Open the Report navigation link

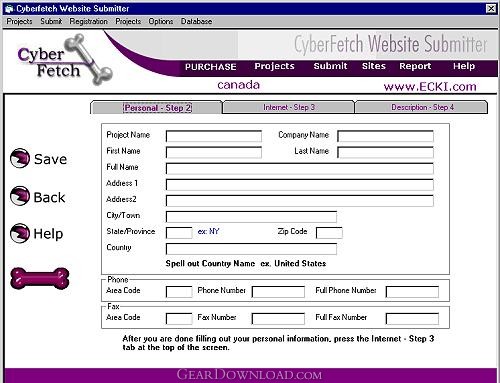coord(415,66)
